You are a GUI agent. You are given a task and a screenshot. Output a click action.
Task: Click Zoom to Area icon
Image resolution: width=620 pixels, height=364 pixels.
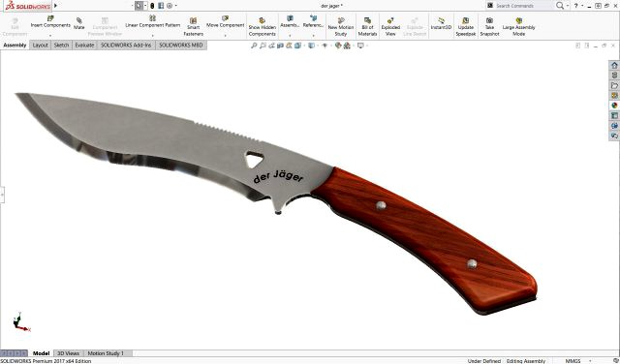(x=263, y=45)
